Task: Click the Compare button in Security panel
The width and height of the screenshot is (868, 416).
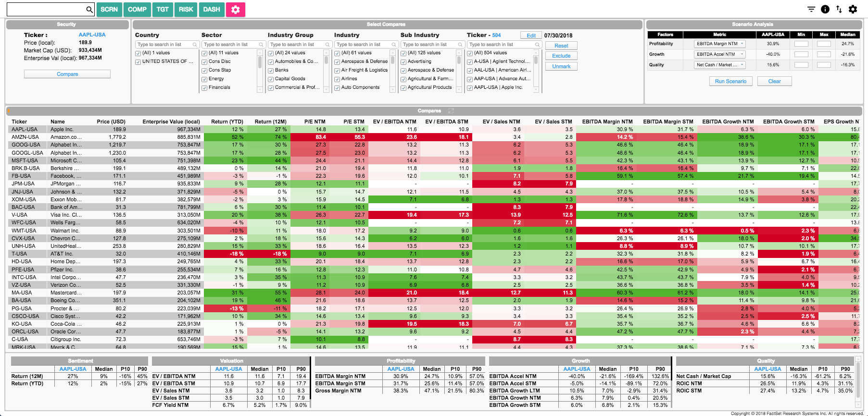Action: coord(67,74)
